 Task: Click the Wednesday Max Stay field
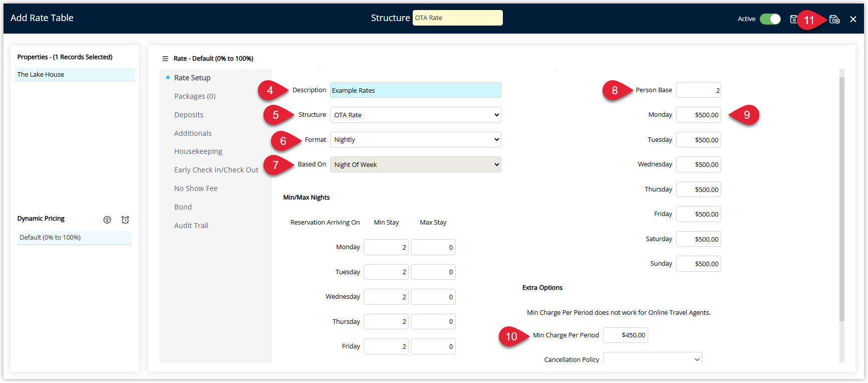433,297
